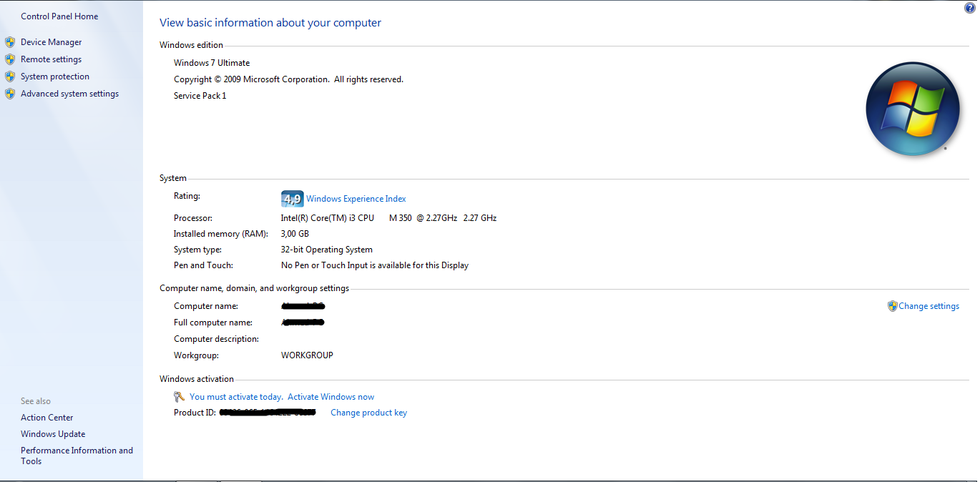Click Activate Windows now
This screenshot has height=482, width=980.
coord(331,397)
